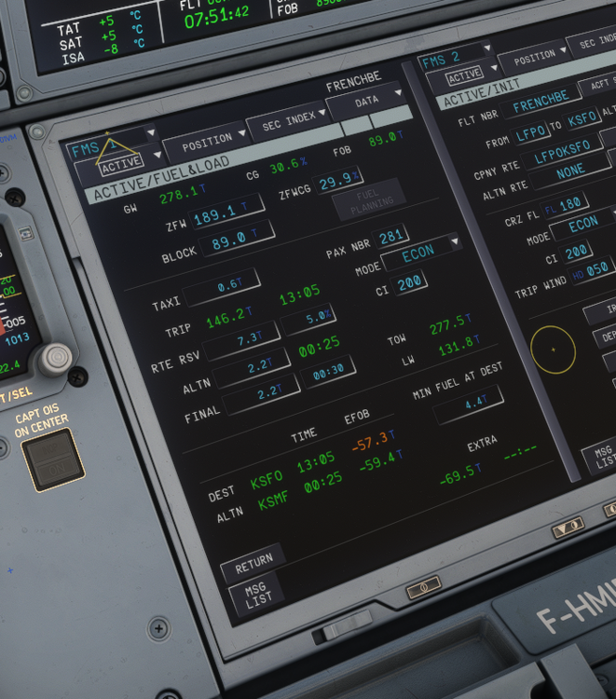Open the DATA menu under FRENCHBE
This screenshot has width=616, height=699.
(371, 101)
